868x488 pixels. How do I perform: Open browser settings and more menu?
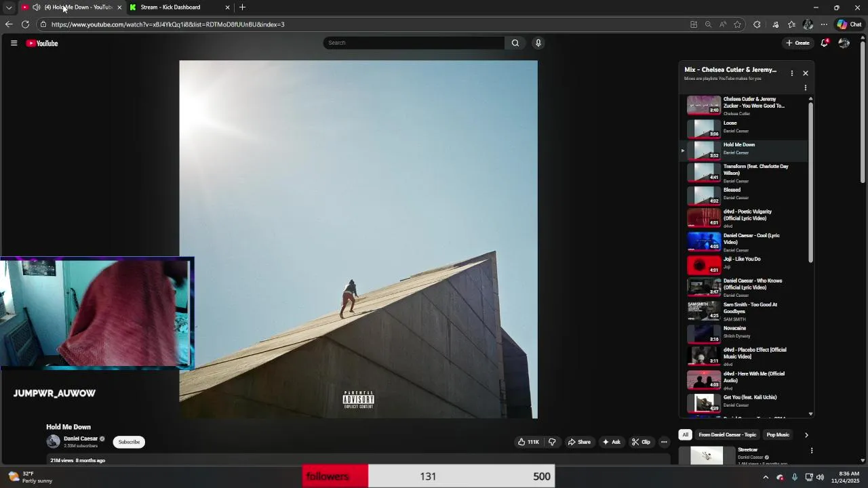coord(824,24)
